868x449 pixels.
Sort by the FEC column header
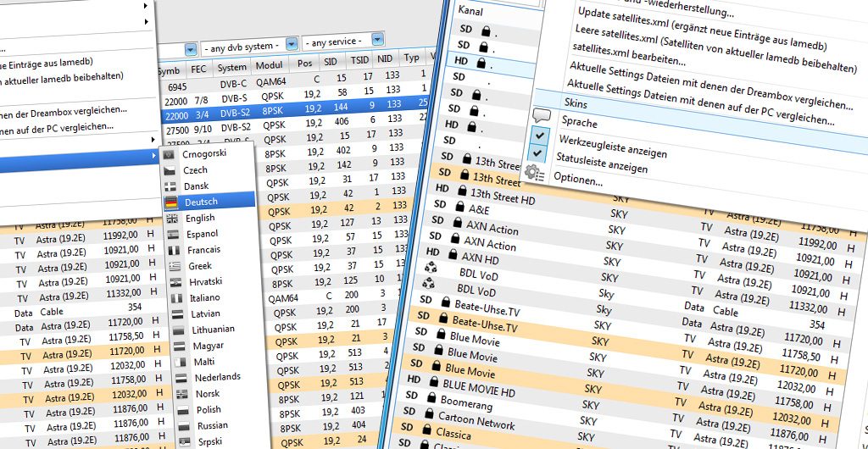point(198,69)
